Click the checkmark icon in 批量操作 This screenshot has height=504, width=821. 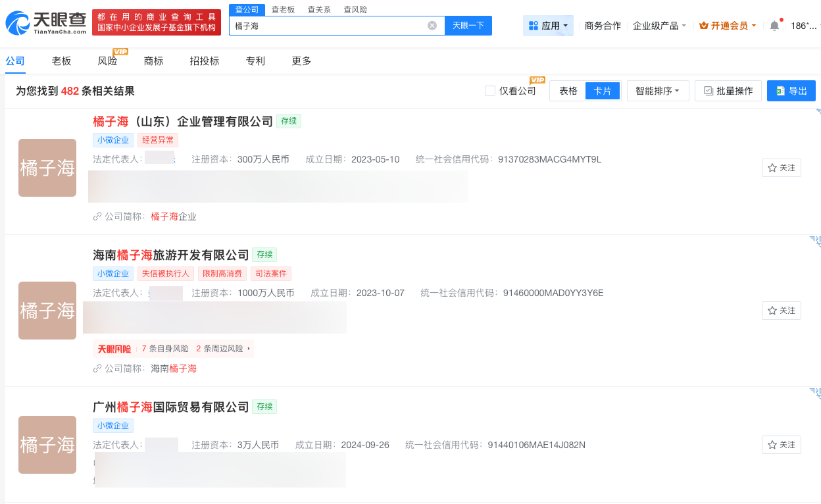708,91
